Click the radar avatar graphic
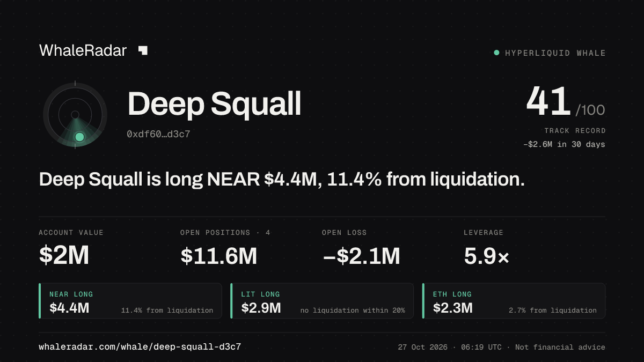Viewport: 644px width, 362px height. click(75, 115)
